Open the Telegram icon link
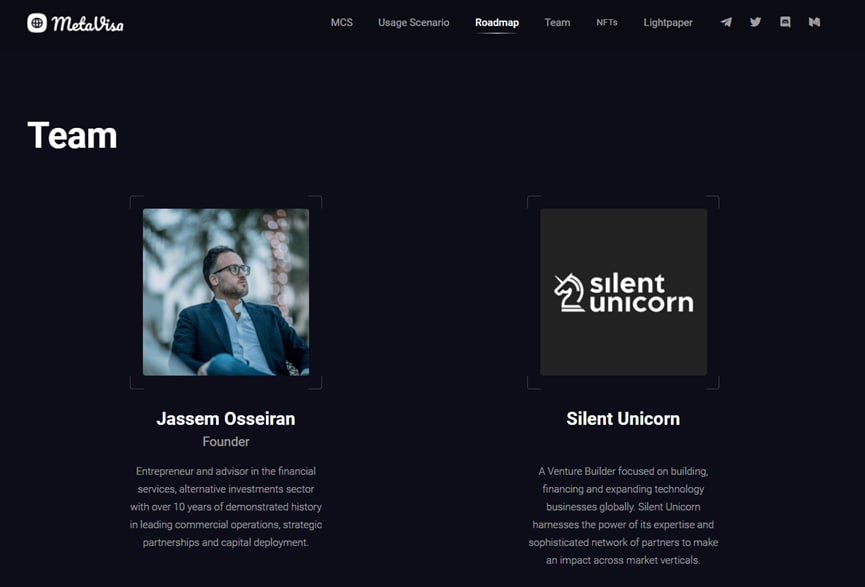865x587 pixels. (x=727, y=22)
